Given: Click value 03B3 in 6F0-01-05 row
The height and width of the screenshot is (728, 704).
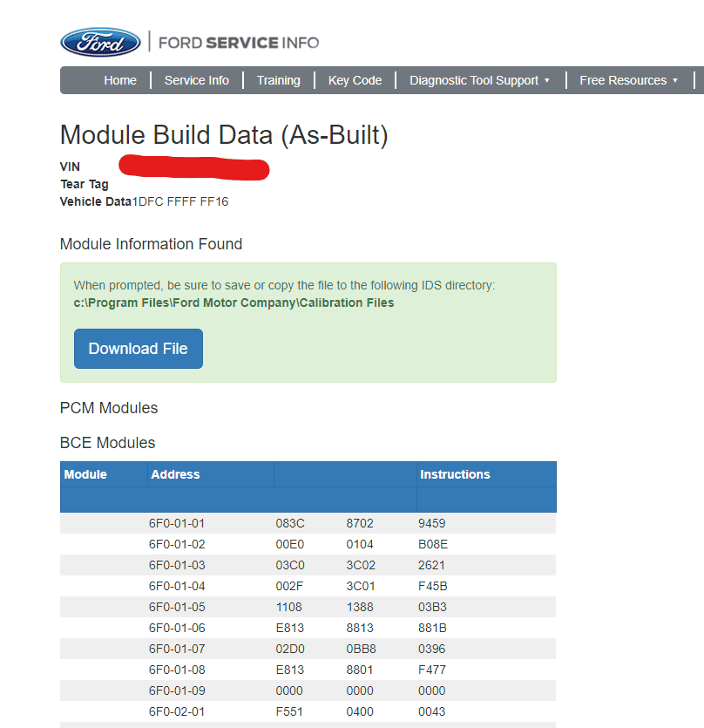Looking at the screenshot, I should 432,607.
